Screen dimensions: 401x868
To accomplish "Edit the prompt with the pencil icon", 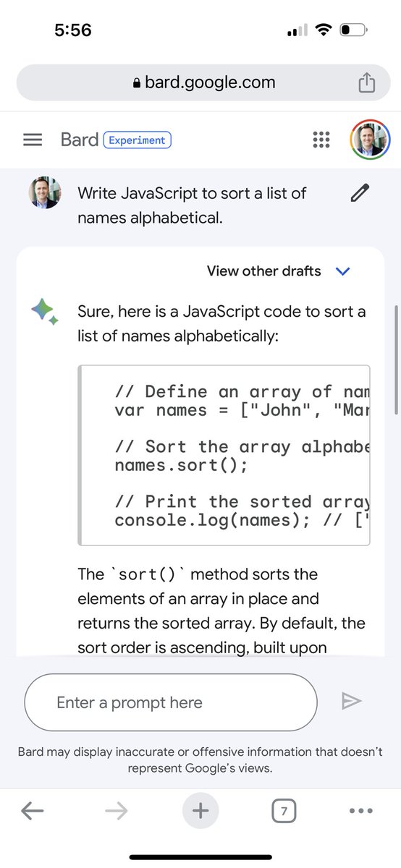I will 359,193.
